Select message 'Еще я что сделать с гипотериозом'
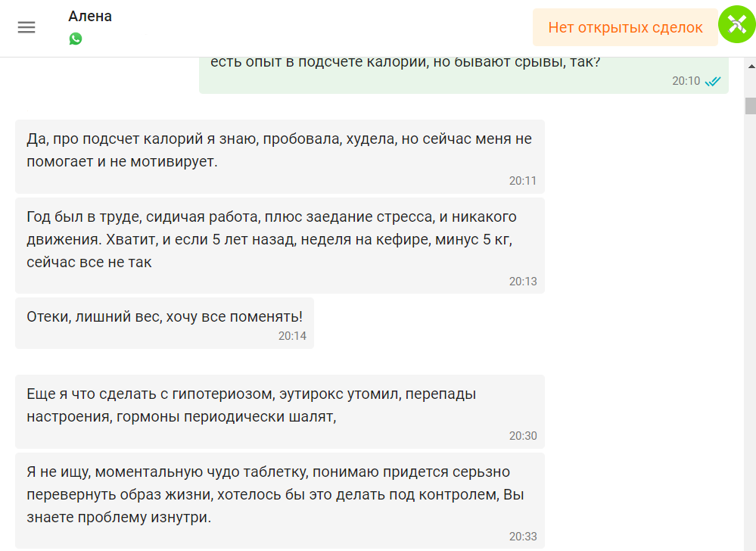Screen dimensions: 756x551 point(280,412)
